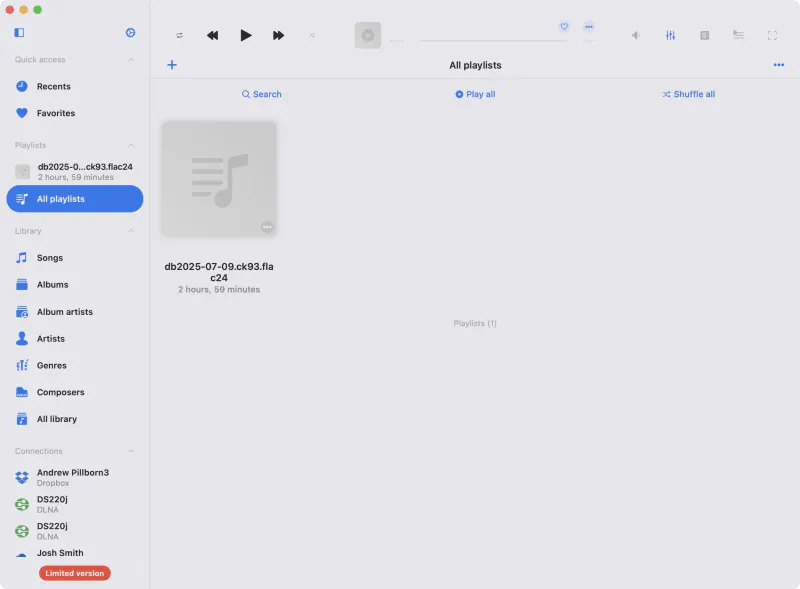Collapse the Connections section
This screenshot has width=800, height=589.
[131, 451]
